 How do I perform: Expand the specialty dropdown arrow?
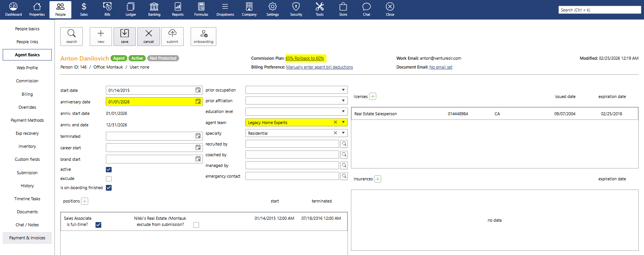coord(343,133)
